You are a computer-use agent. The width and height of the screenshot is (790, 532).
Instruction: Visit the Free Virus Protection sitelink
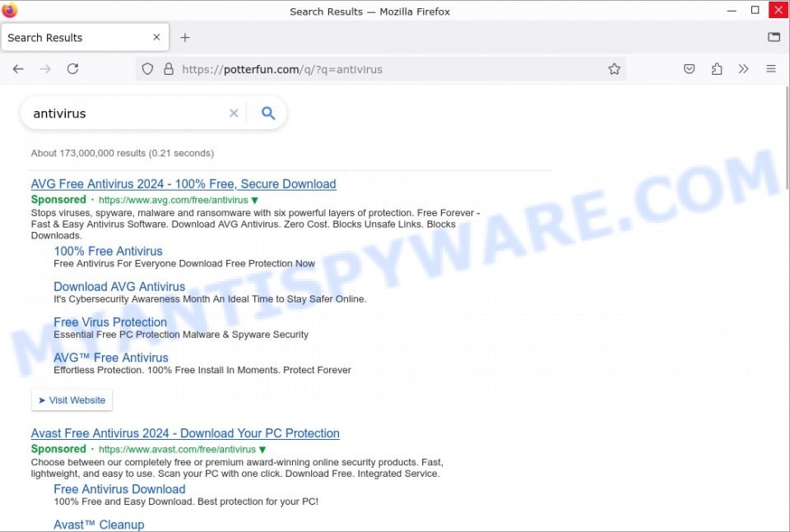click(x=110, y=322)
